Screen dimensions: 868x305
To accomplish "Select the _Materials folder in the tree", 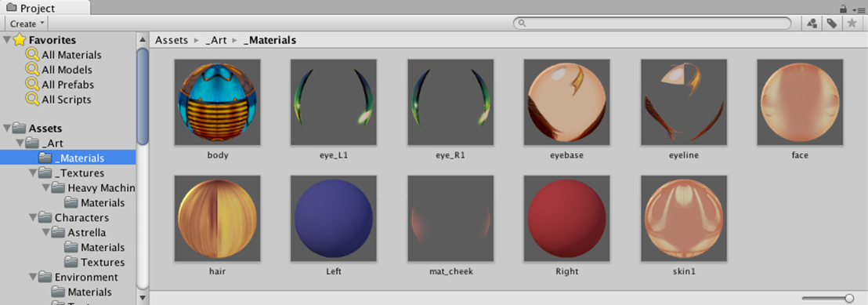I will [x=67, y=158].
